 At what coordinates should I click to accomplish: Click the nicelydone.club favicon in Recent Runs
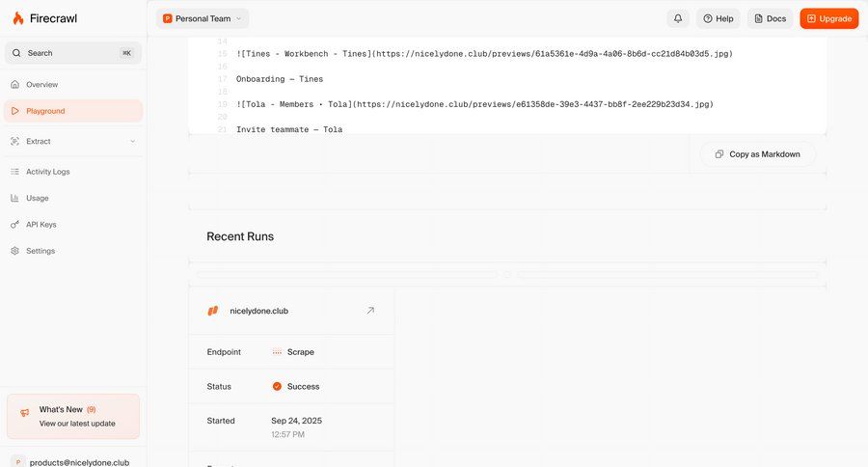pos(213,311)
